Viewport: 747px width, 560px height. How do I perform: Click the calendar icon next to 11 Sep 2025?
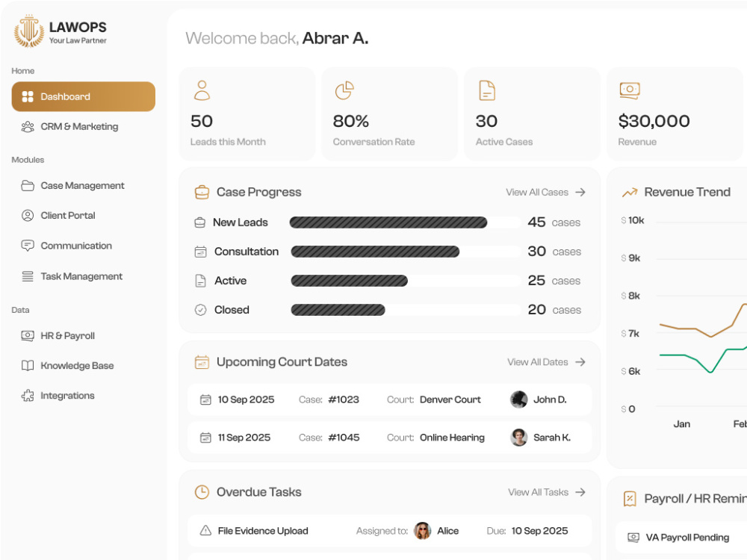coord(205,438)
